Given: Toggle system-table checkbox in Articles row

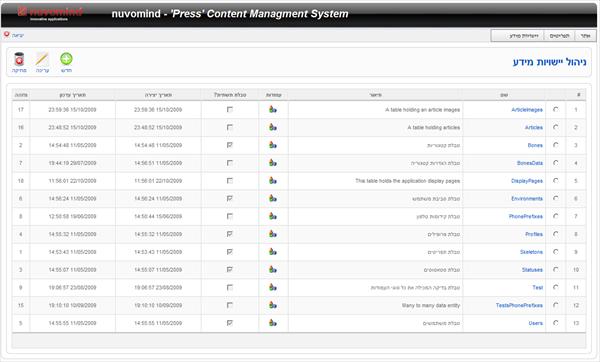Looking at the screenshot, I should 230,127.
